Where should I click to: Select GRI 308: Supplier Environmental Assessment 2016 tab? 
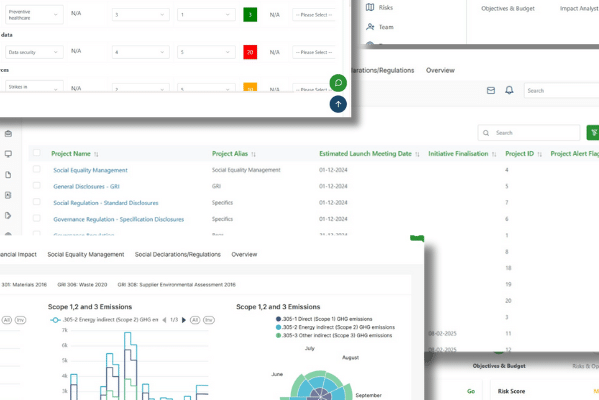pos(176,285)
